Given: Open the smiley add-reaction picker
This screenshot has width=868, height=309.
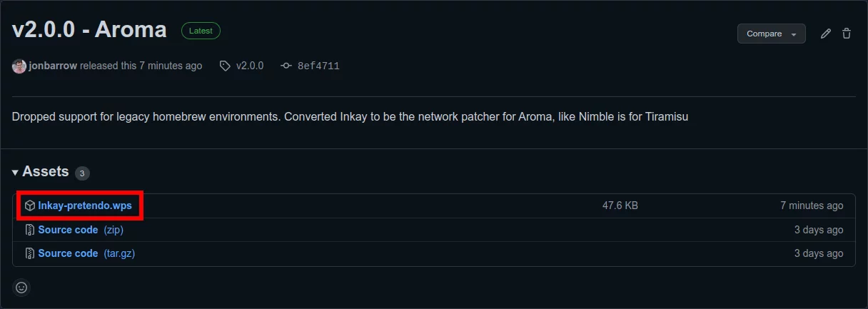Looking at the screenshot, I should 21,288.
